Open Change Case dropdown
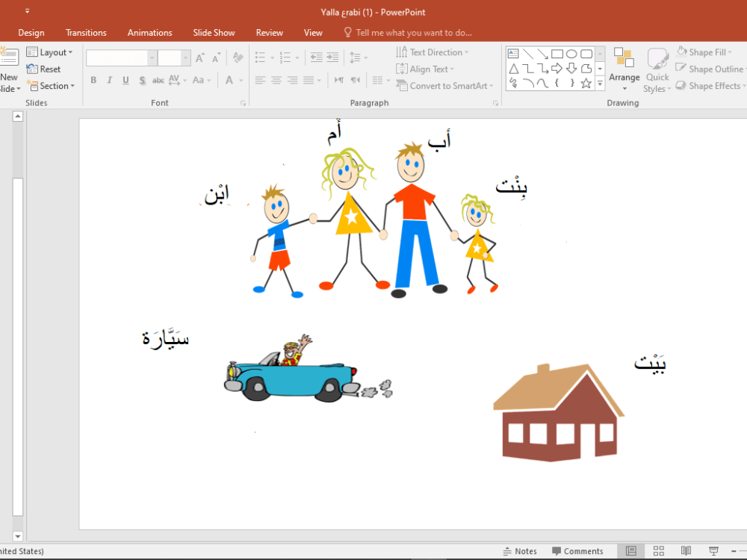The height and width of the screenshot is (560, 747). pyautogui.click(x=202, y=80)
